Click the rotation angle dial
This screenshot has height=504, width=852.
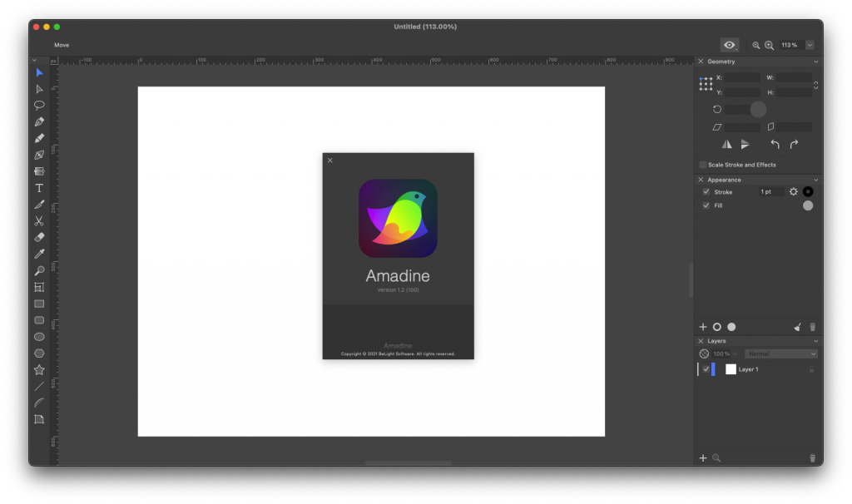pos(758,110)
